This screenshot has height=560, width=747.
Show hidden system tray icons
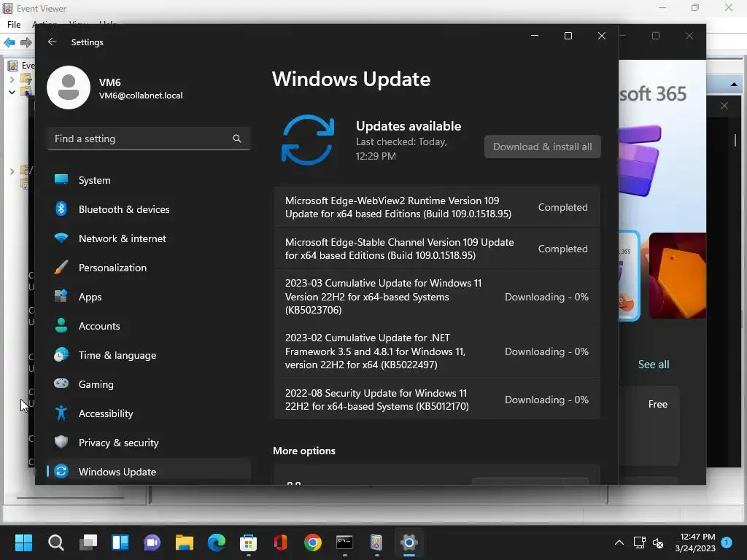[x=619, y=542]
